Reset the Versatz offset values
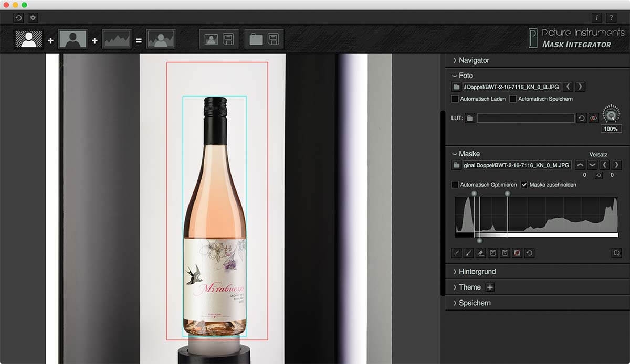630x364 pixels. tap(598, 175)
